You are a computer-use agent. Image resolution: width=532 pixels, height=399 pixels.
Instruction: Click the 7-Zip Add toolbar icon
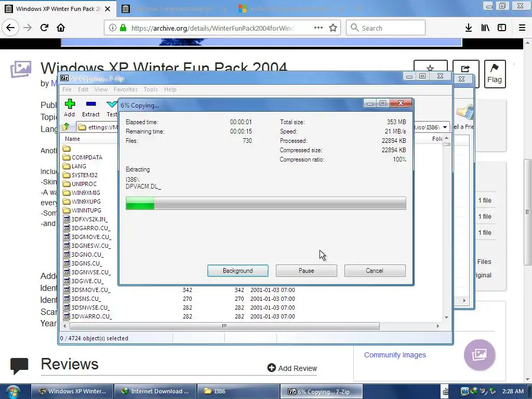point(70,108)
